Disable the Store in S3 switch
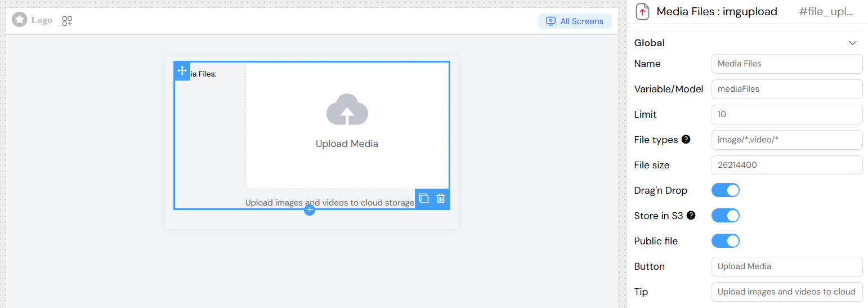 tap(726, 216)
